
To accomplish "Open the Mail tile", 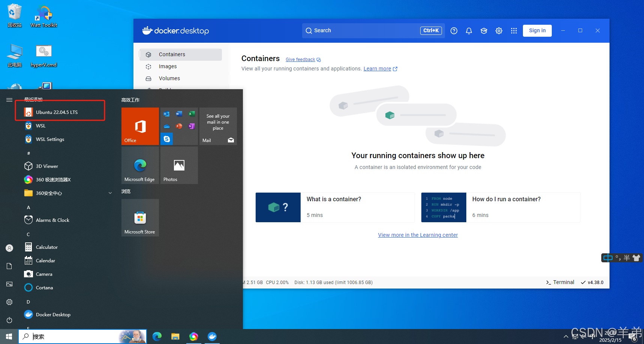I will point(218,126).
